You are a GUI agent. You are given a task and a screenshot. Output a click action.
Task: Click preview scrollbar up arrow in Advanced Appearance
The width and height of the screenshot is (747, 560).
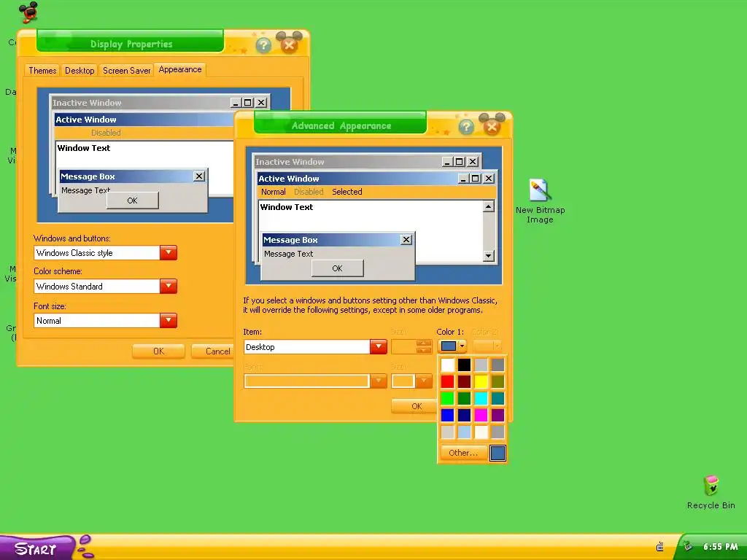tap(488, 206)
